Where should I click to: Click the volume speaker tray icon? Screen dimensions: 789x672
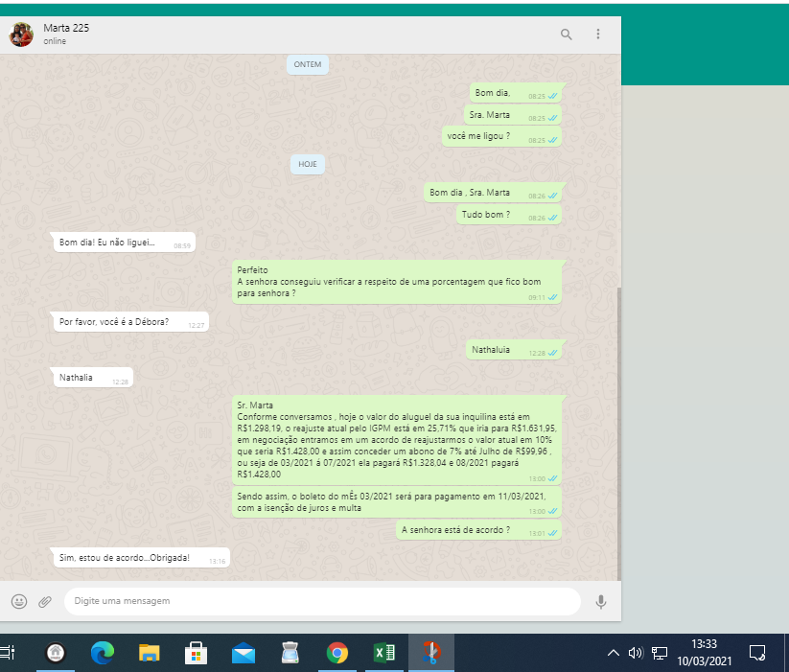tap(636, 653)
